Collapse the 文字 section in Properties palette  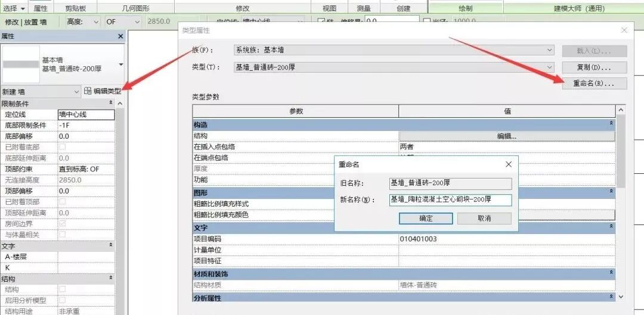110,245
